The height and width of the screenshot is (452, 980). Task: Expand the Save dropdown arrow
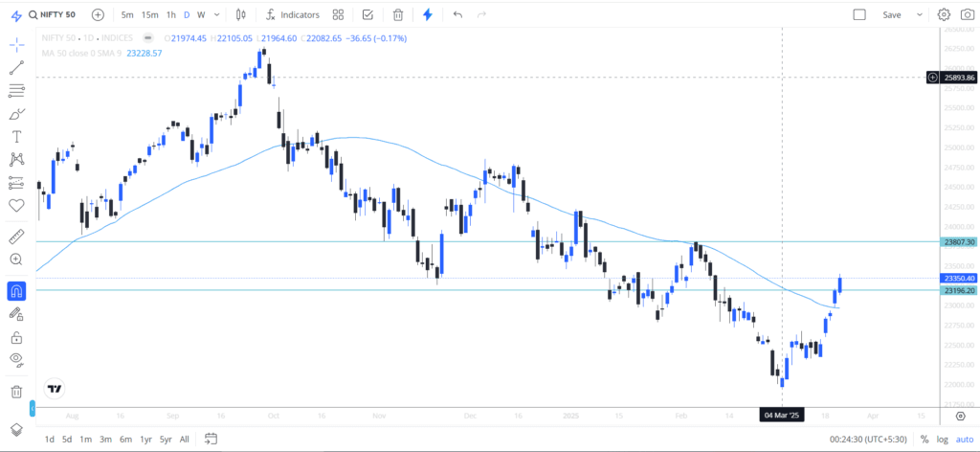pos(920,14)
